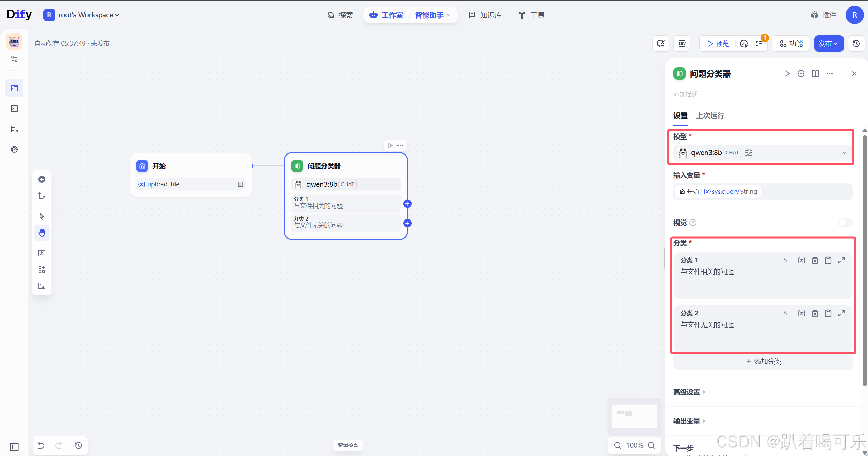Open the 智能助手 app switcher dropdown
The image size is (868, 456).
click(433, 15)
